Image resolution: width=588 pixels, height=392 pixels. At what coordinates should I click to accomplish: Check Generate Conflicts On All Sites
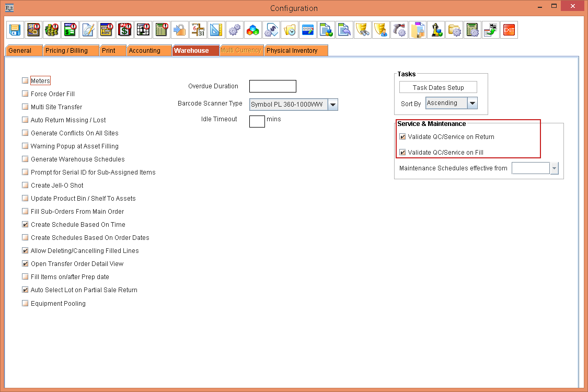click(x=25, y=133)
